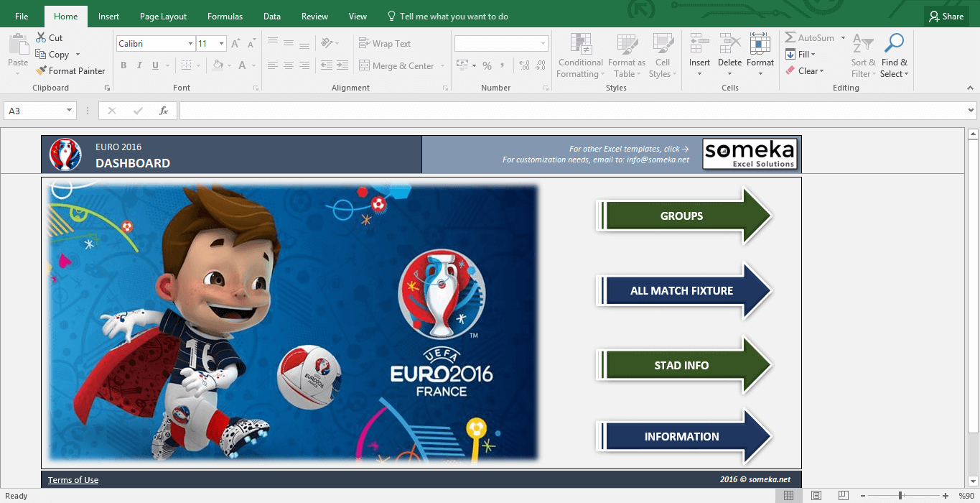Switch to Normal view in status bar

tap(788, 496)
